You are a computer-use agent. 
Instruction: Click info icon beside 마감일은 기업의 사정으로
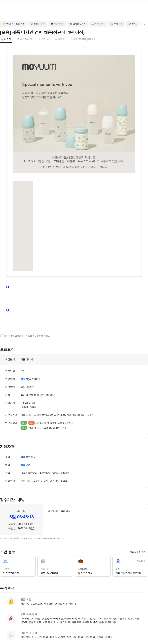coord(2,538)
